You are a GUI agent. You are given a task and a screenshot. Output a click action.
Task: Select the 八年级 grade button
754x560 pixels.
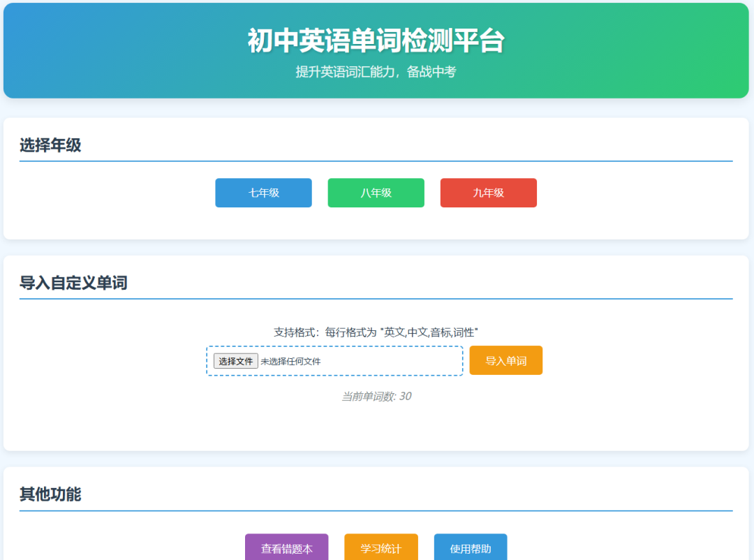tap(376, 193)
